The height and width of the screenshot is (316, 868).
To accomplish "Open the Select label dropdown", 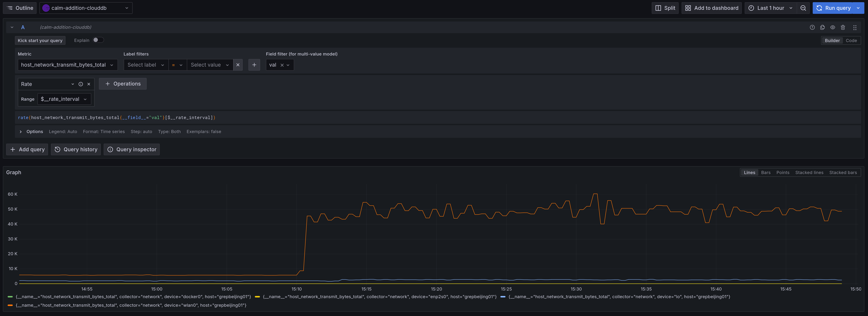I will tap(146, 65).
